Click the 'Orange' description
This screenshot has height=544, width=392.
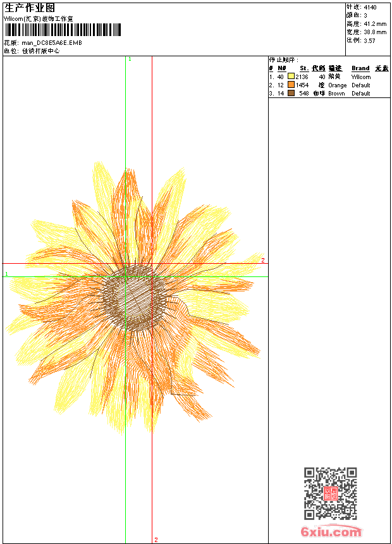click(x=337, y=85)
